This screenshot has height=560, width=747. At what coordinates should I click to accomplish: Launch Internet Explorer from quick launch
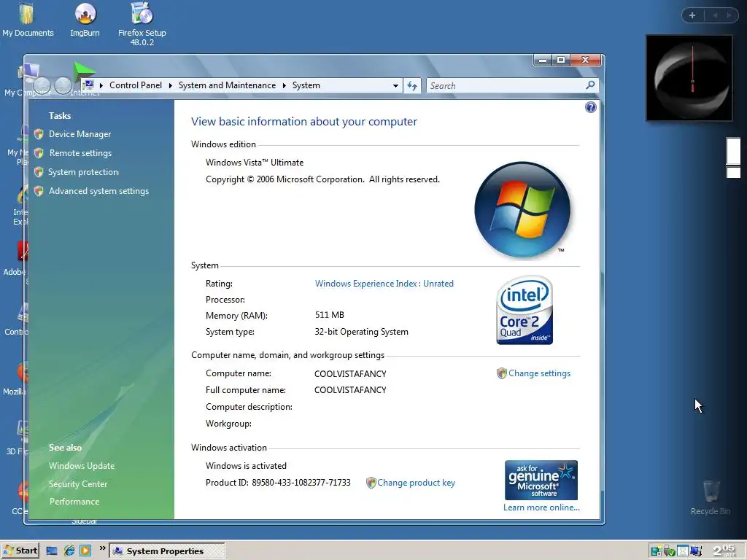(x=69, y=551)
